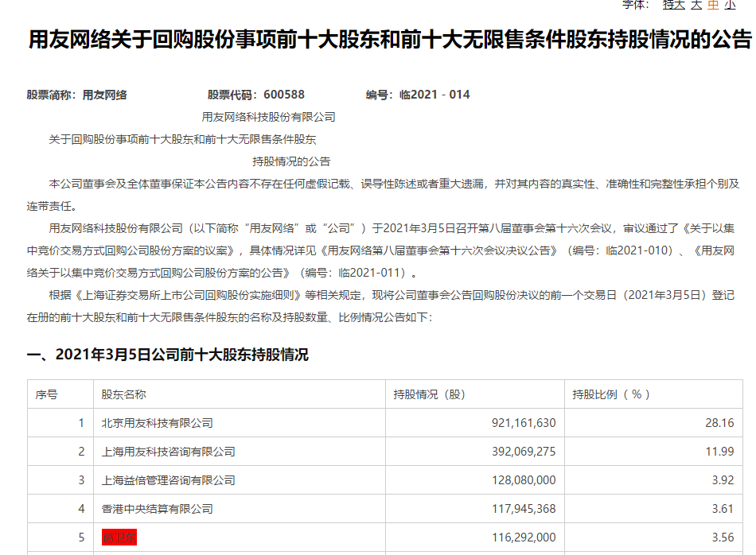756x555 pixels.
Task: Click paragraph starting 根据《上海证券交易所上市公司回购股份实施细则》
Action: click(381, 306)
